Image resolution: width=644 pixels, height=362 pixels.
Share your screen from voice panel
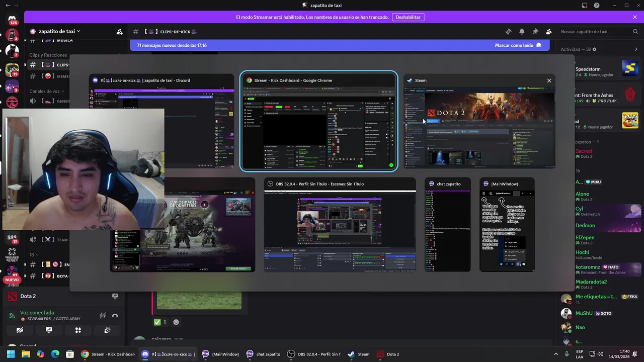[x=49, y=330]
